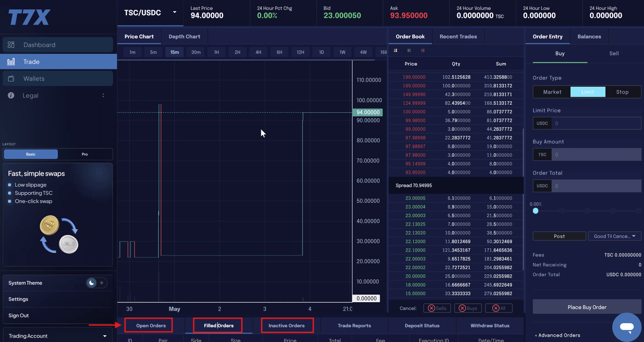Click the Place Buy Order button
644x342 pixels.
click(587, 307)
